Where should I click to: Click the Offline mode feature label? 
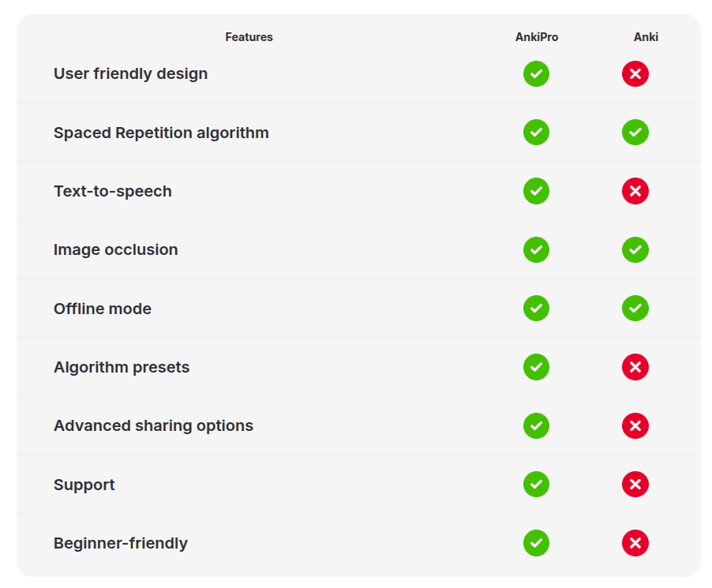103,309
